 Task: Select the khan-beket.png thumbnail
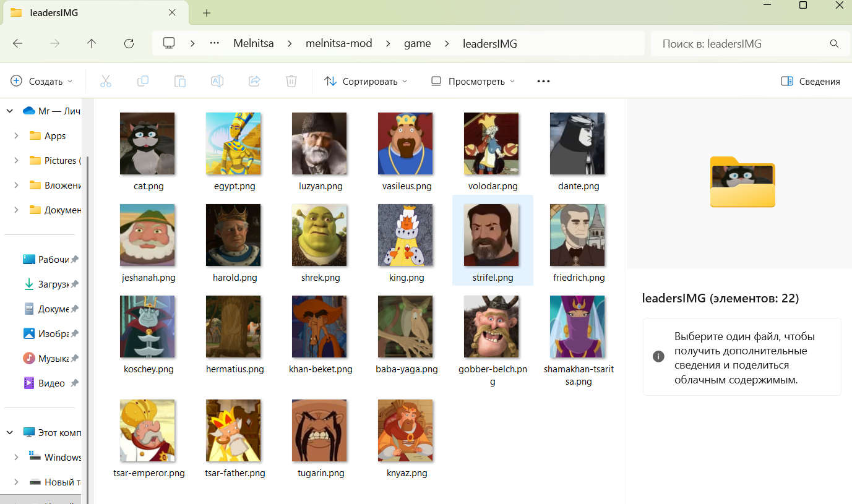(319, 327)
